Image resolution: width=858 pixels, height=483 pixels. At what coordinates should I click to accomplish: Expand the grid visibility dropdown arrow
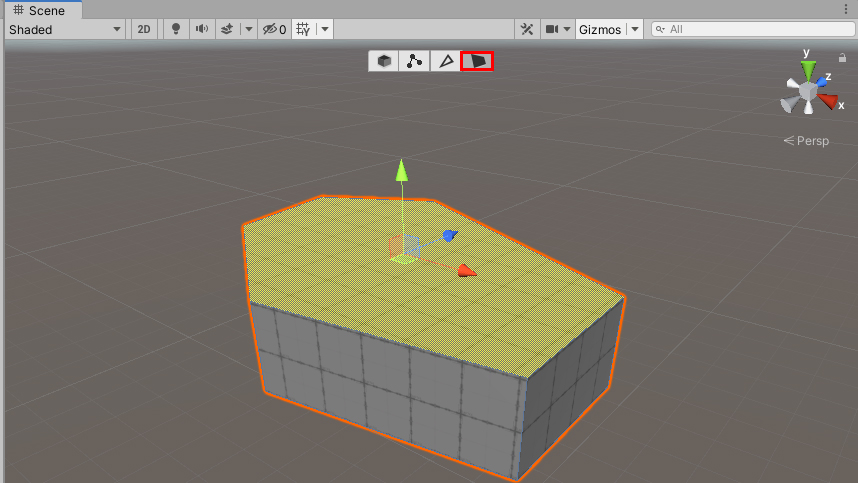click(x=325, y=29)
